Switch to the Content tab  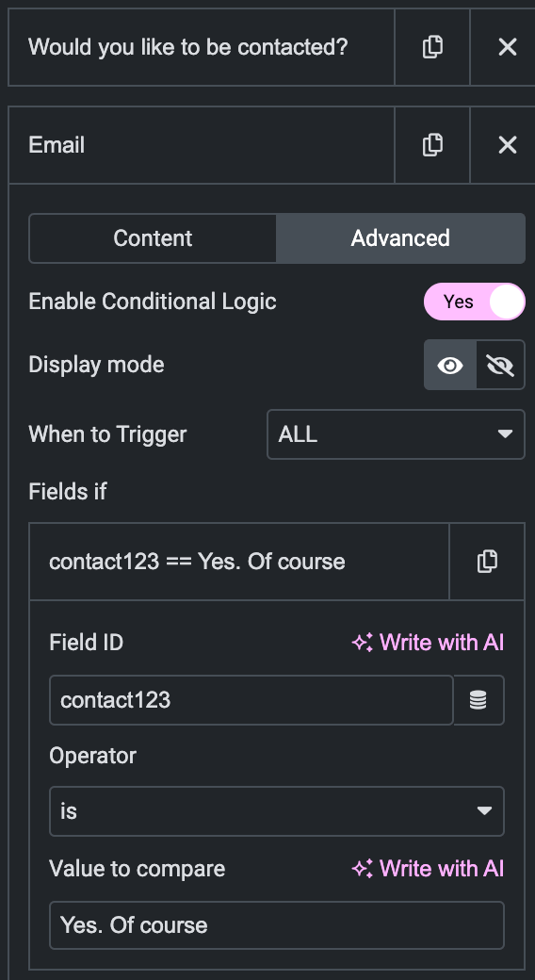153,238
